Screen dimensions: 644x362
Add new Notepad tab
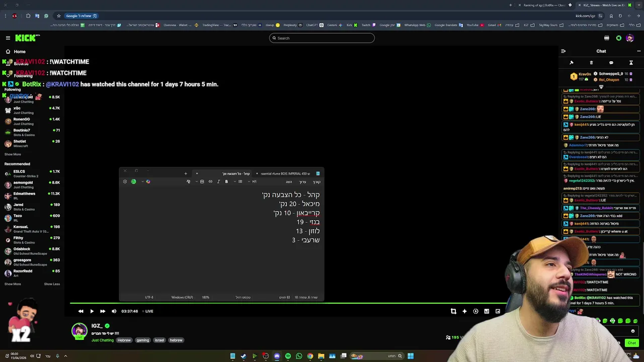tap(186, 173)
